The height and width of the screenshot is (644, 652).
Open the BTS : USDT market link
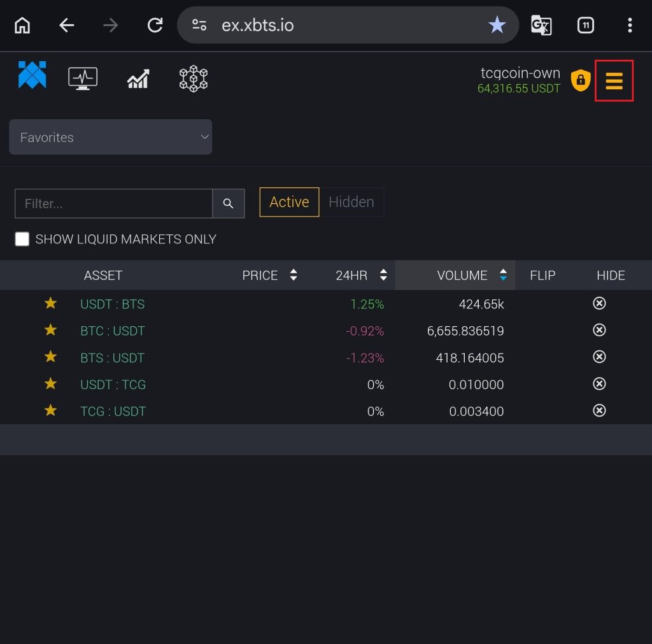[x=113, y=358]
